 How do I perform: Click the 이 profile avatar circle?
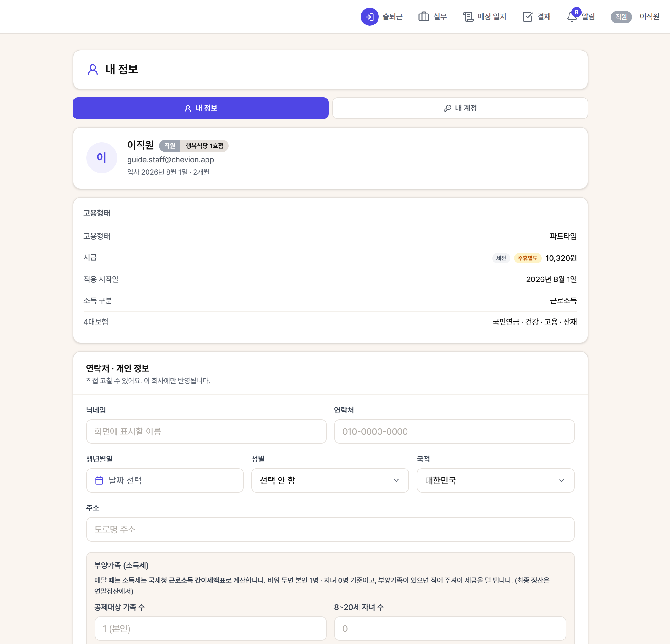coord(101,157)
